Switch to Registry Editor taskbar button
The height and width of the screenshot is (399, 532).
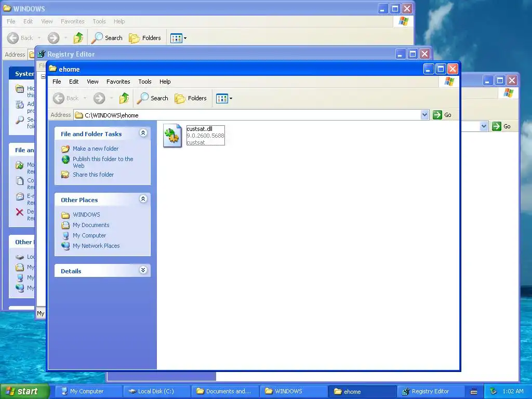coord(431,392)
